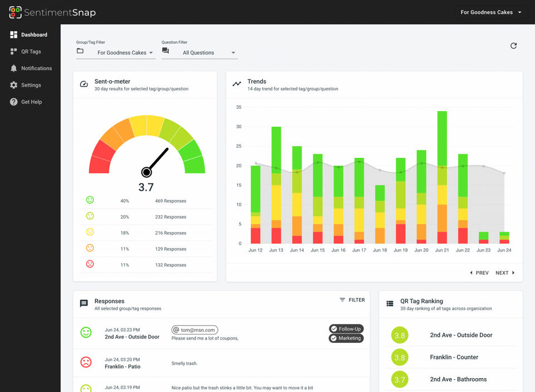535x392 pixels.
Task: Click green smiley on 2nd Ave - Outside Door response
Action: (86, 332)
